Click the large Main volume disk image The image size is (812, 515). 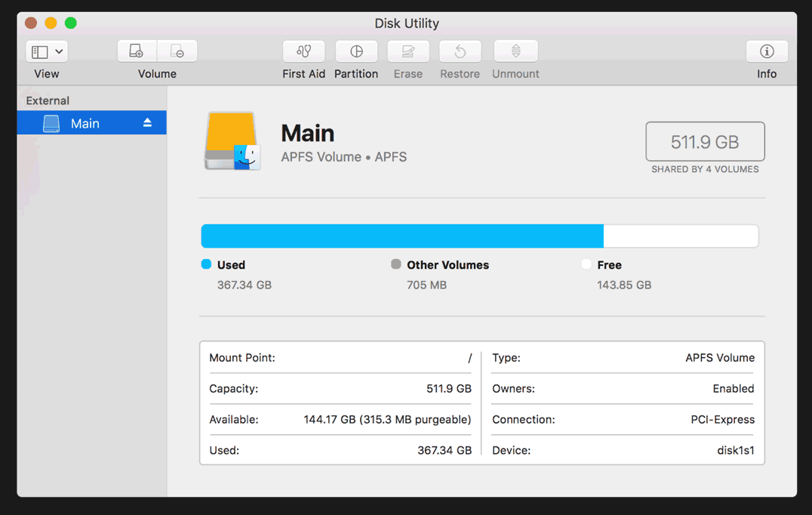232,141
